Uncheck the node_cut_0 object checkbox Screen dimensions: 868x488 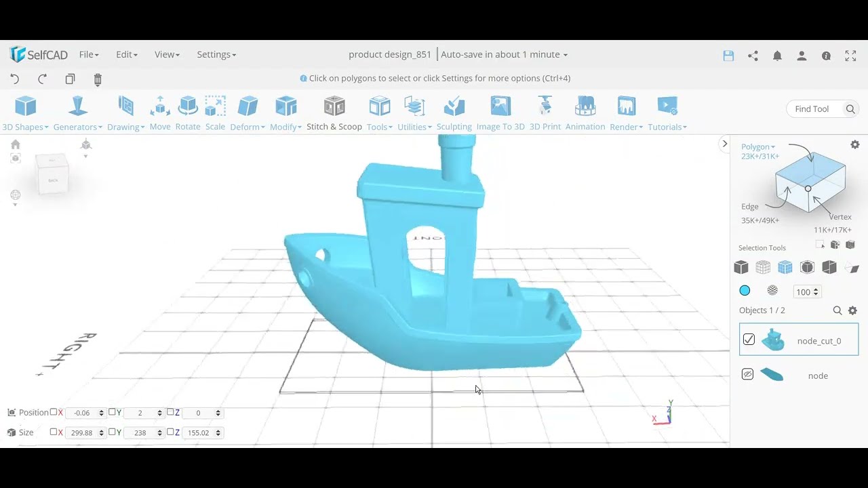click(749, 340)
